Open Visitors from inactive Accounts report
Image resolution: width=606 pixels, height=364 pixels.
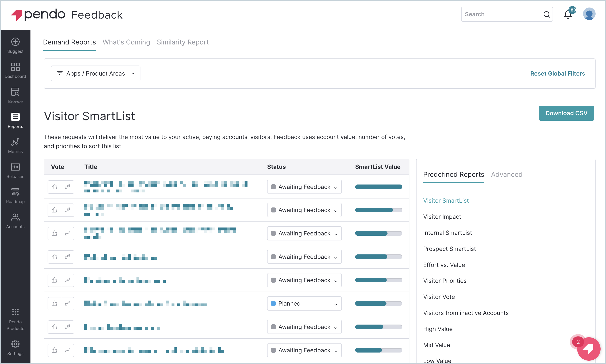466,313
